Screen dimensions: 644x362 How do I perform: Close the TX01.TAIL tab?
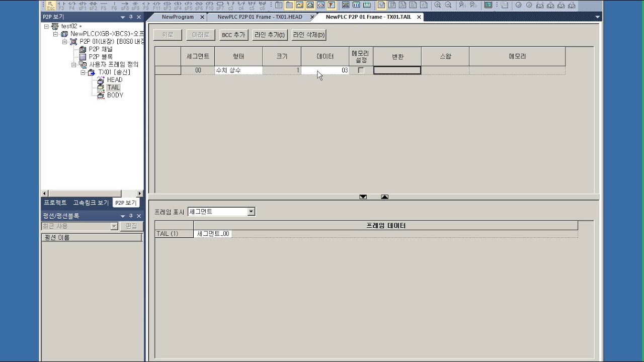point(419,17)
